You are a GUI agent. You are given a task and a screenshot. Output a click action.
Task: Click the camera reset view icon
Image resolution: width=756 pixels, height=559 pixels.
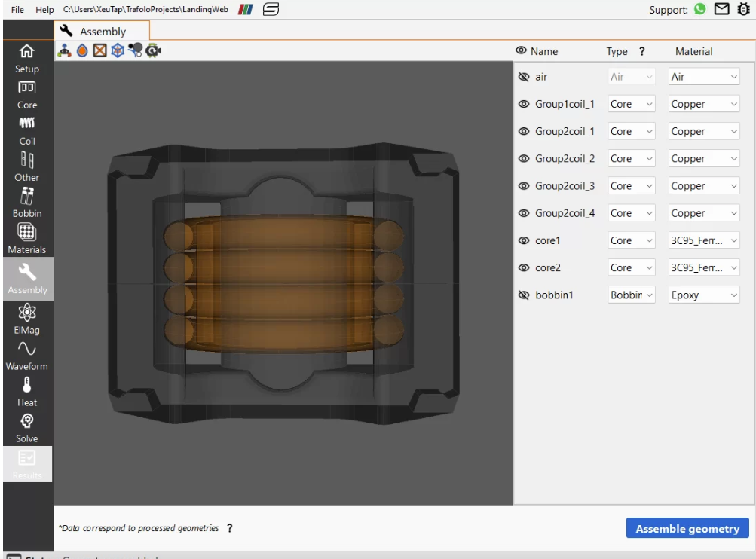click(154, 50)
